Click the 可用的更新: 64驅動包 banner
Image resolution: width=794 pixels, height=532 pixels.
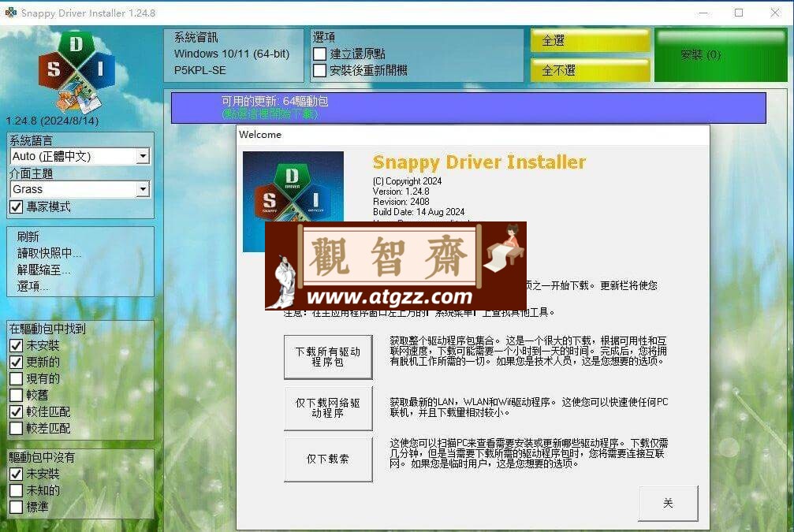pos(468,108)
